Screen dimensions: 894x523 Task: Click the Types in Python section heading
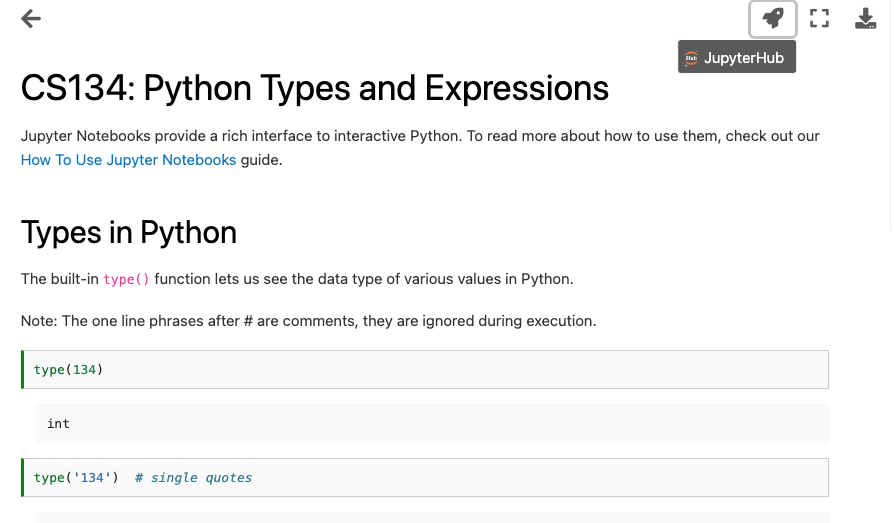pyautogui.click(x=129, y=232)
